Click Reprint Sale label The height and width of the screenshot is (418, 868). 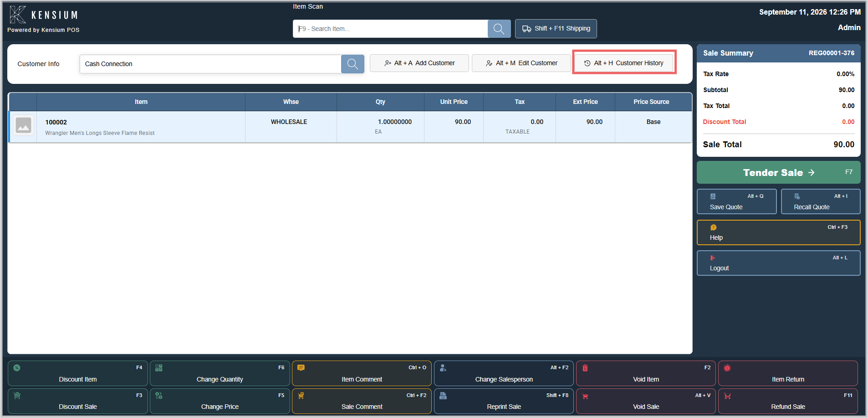[x=504, y=407]
